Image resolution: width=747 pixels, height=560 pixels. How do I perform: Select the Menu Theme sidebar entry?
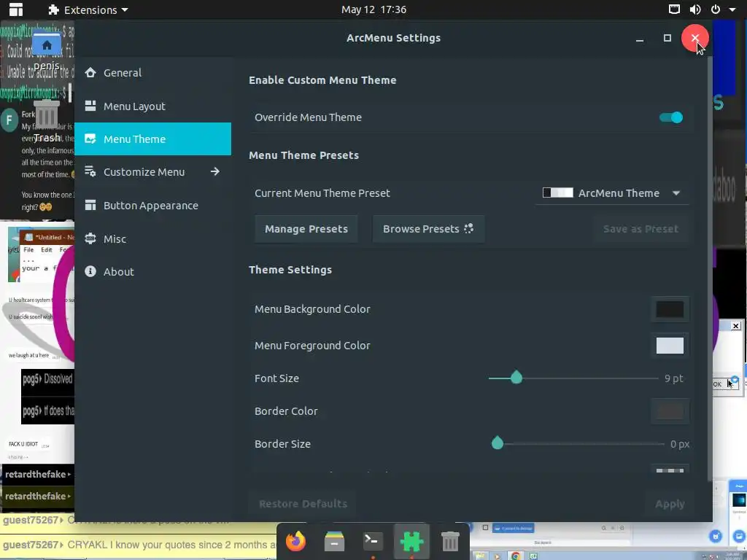click(x=152, y=139)
